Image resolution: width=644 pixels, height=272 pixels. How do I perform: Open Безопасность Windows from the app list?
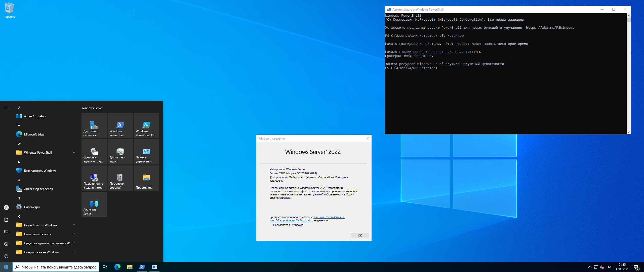point(40,171)
